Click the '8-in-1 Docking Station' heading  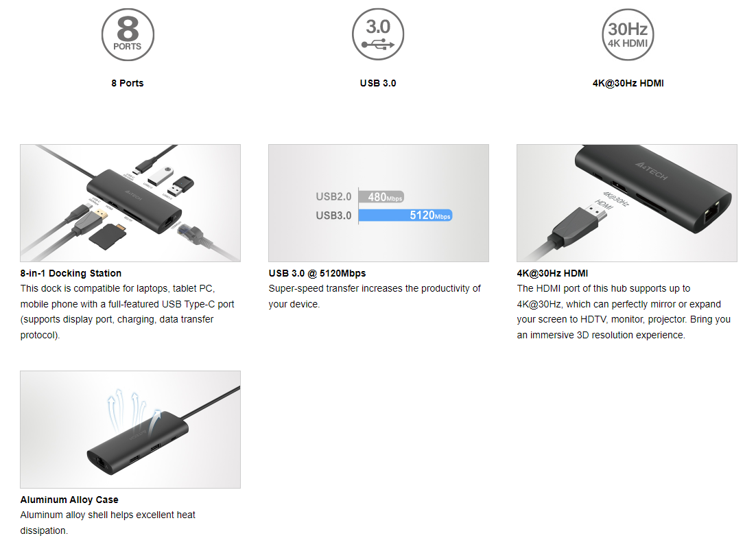(71, 273)
